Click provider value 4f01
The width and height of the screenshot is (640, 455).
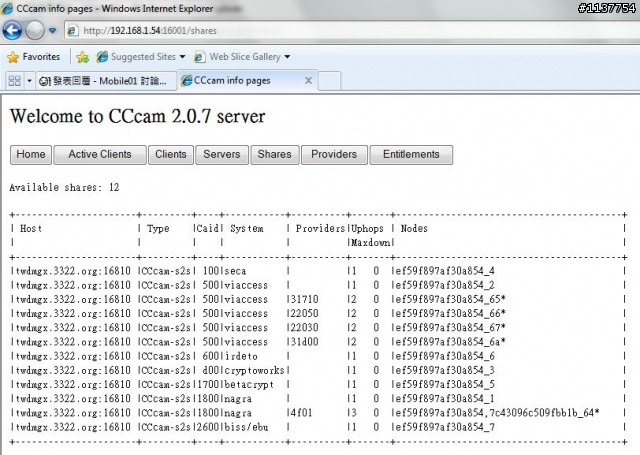[301, 413]
